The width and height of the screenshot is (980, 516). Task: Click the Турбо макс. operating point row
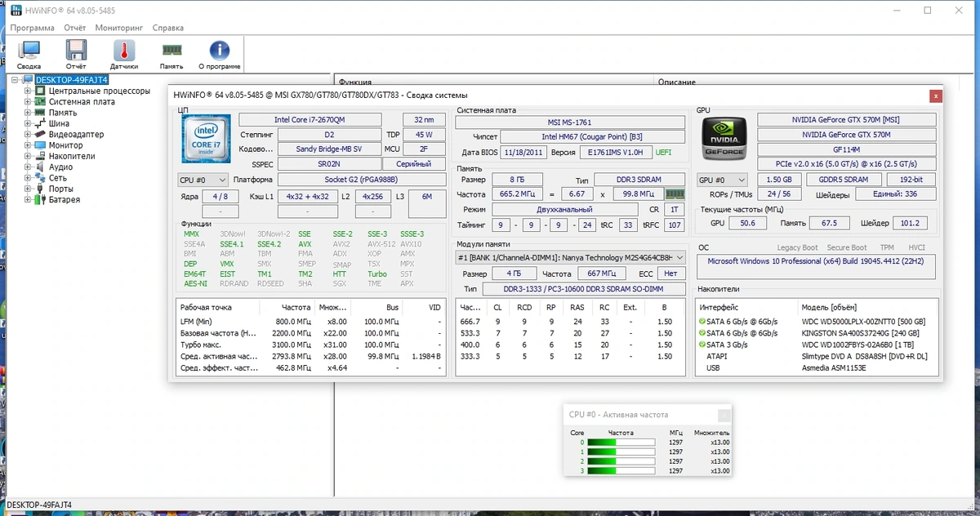[311, 345]
